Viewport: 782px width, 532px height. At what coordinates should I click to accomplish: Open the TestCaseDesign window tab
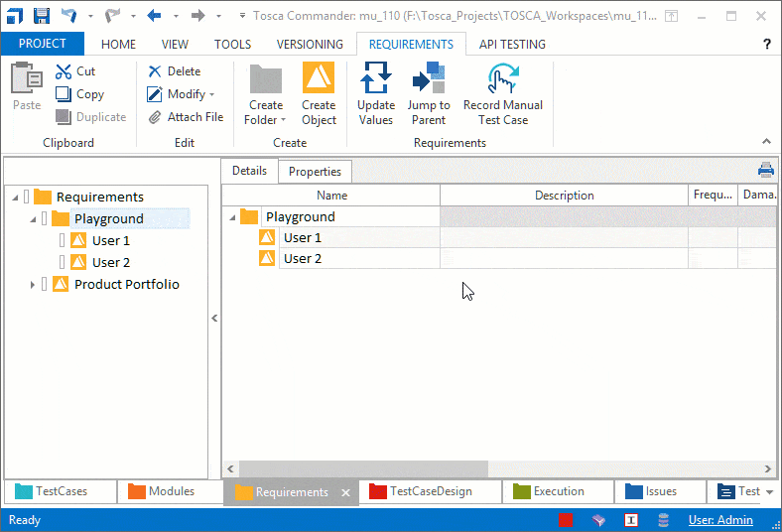point(431,491)
